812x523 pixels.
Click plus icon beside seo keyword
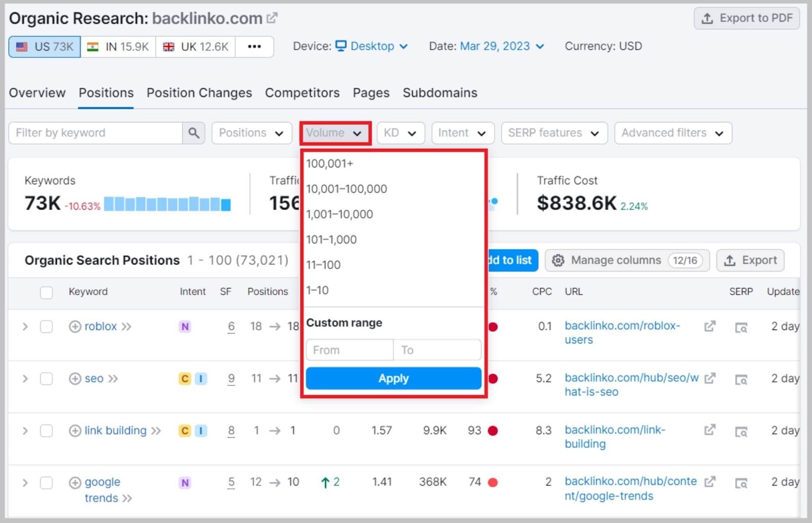point(75,379)
